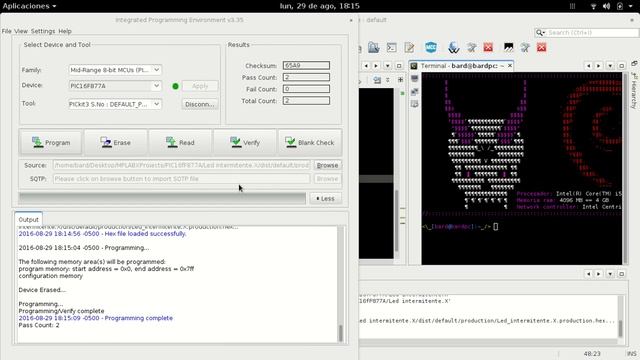640x360 pixels.
Task: Click the Disconn... button
Action: click(x=200, y=104)
